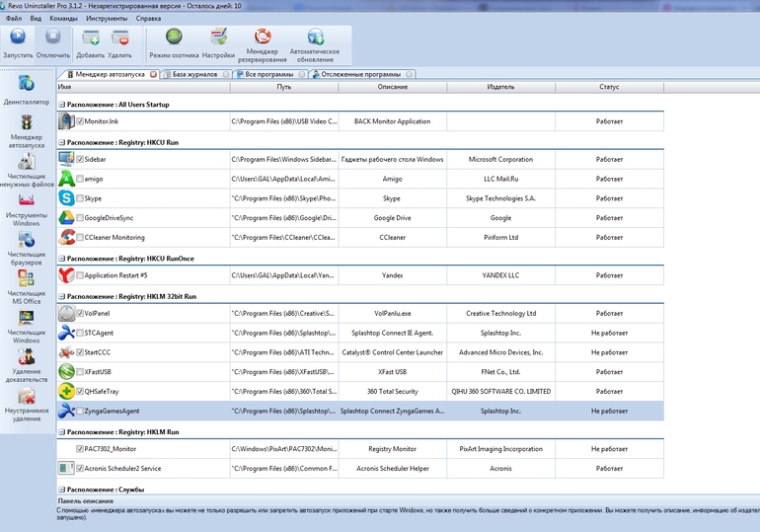
Task: Enable the amigo startup checkbox
Action: point(80,179)
